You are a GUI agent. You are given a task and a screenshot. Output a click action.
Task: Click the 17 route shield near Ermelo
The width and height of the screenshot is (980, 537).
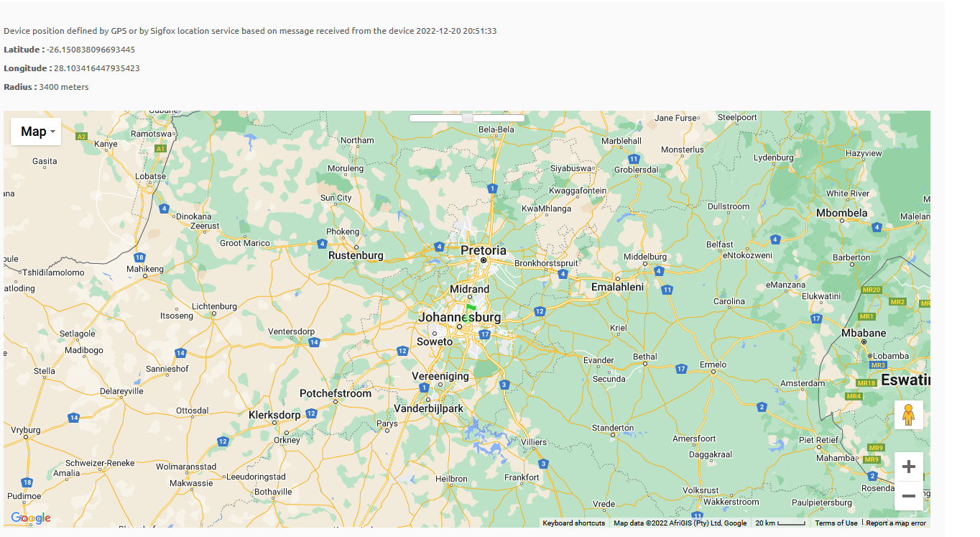click(680, 368)
